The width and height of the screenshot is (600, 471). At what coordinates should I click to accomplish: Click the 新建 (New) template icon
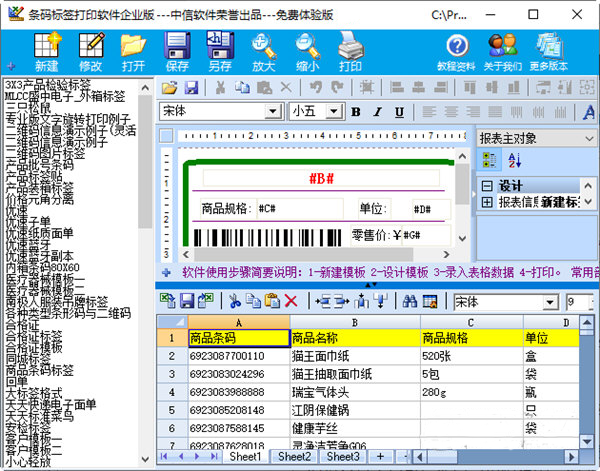47,52
